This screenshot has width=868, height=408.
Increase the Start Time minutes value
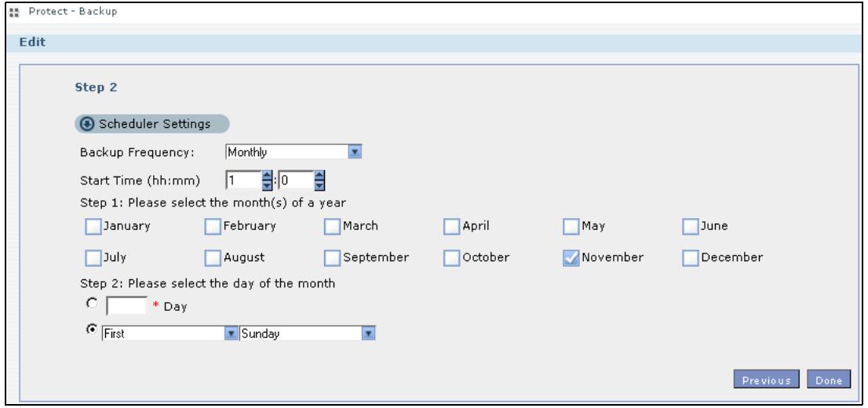[319, 176]
